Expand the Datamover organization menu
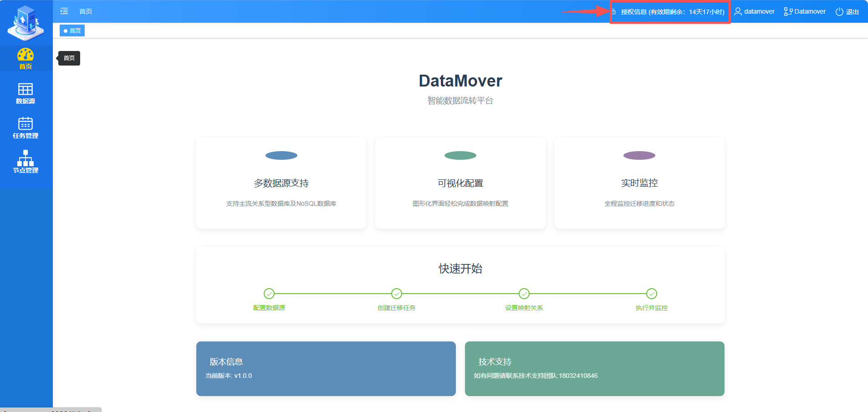The height and width of the screenshot is (412, 868). [x=805, y=11]
